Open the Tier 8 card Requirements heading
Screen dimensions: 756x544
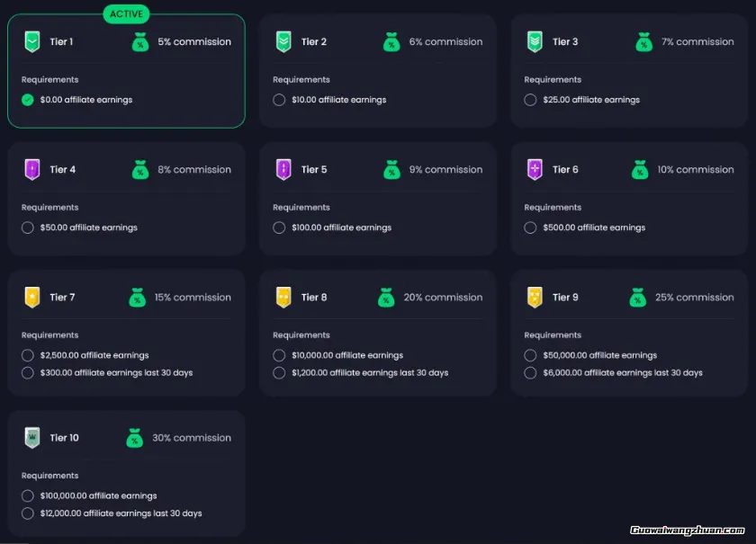coord(301,335)
